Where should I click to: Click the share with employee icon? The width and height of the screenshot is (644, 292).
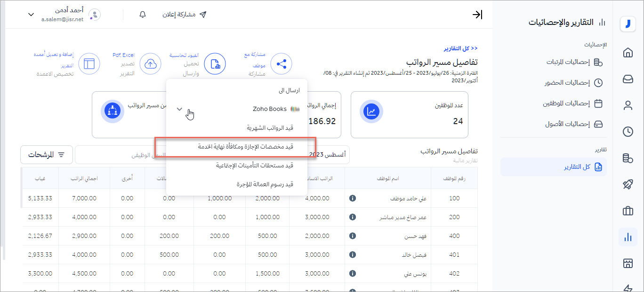point(282,64)
